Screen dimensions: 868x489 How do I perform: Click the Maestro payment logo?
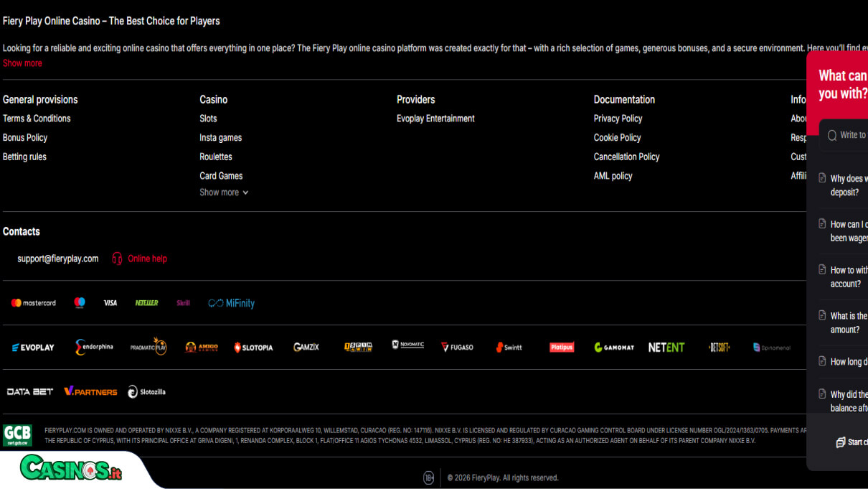tap(80, 303)
